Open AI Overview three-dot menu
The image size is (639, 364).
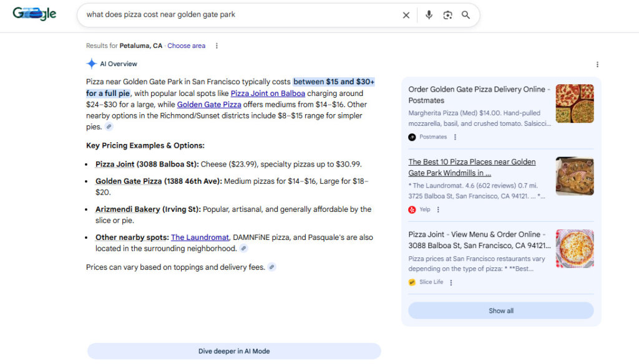pyautogui.click(x=597, y=64)
